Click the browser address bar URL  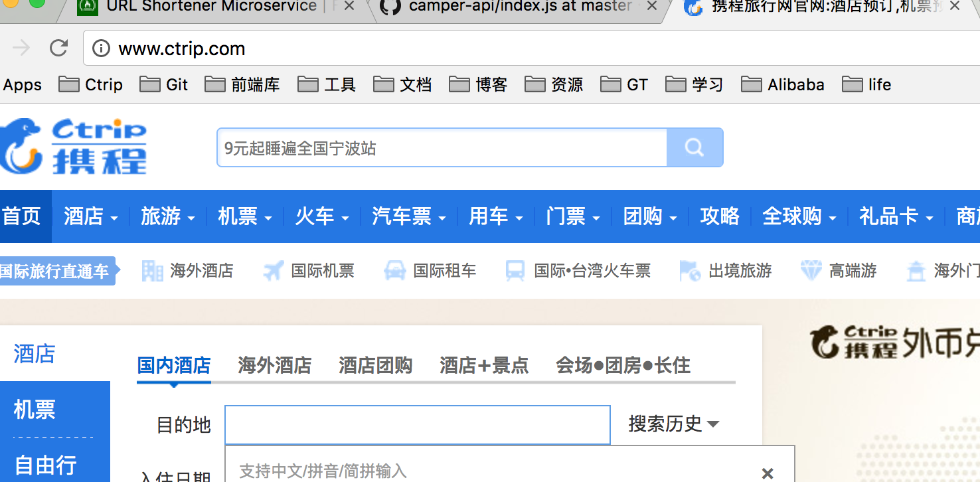pyautogui.click(x=182, y=48)
